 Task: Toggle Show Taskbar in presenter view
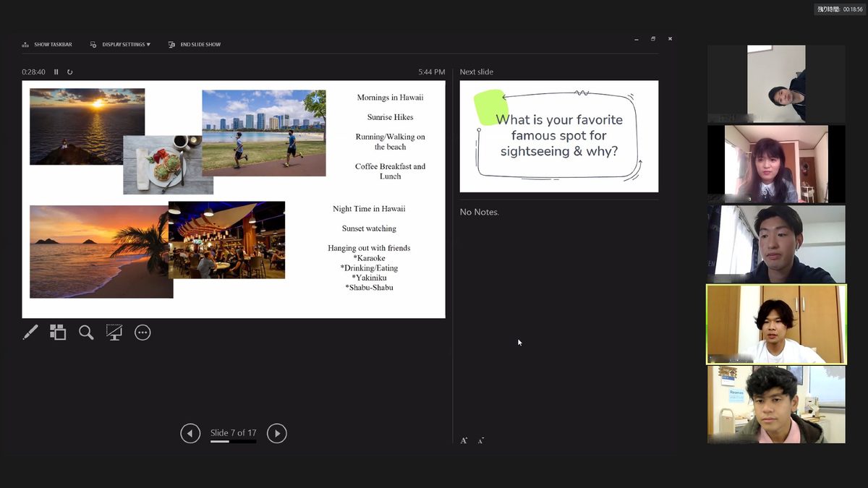pyautogui.click(x=47, y=45)
